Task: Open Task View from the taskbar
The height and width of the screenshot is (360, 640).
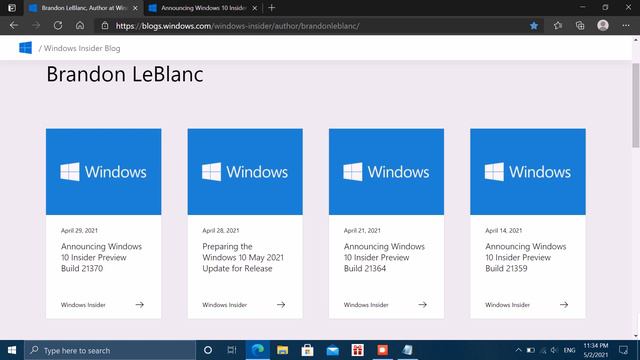Action: pos(232,350)
